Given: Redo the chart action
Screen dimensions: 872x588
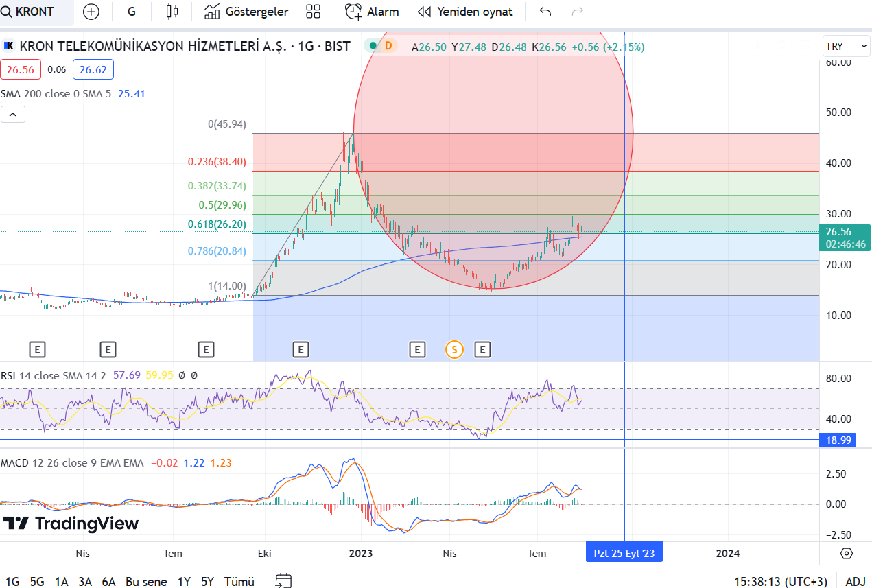Looking at the screenshot, I should [x=578, y=12].
